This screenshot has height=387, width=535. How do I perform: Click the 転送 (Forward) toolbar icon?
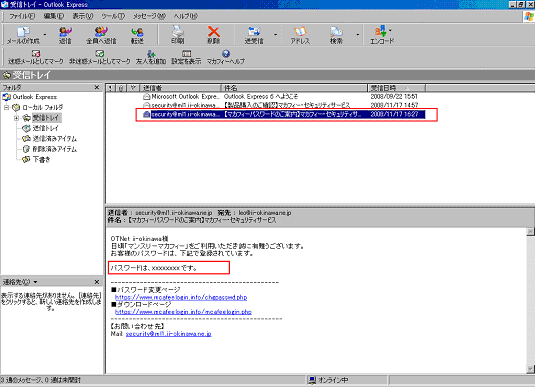pos(137,35)
